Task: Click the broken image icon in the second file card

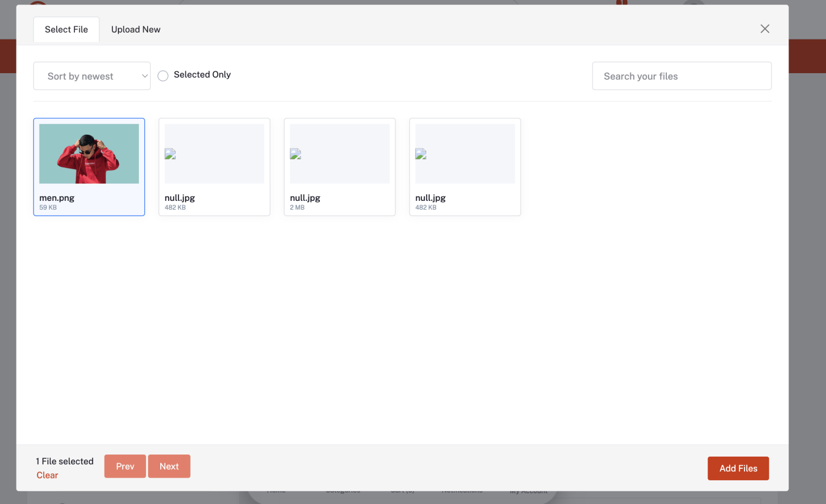Action: click(x=170, y=154)
